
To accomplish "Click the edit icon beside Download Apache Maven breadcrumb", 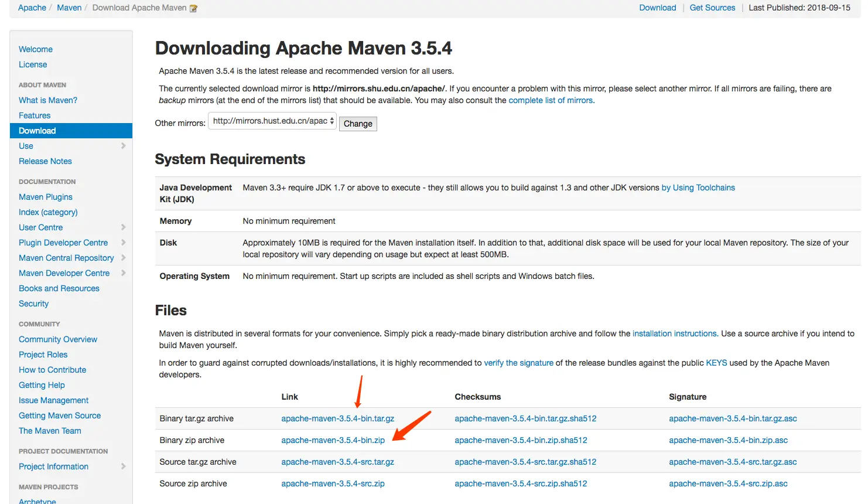I will tap(194, 8).
